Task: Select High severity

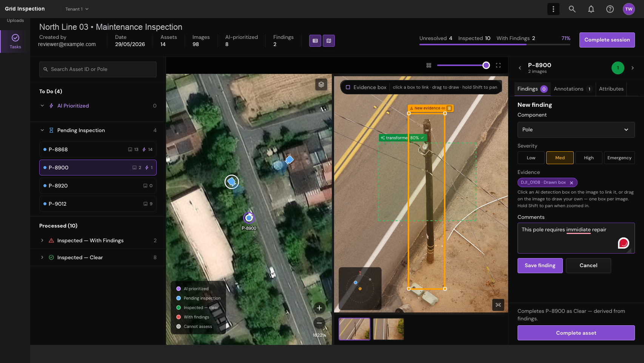Action: [x=589, y=158]
